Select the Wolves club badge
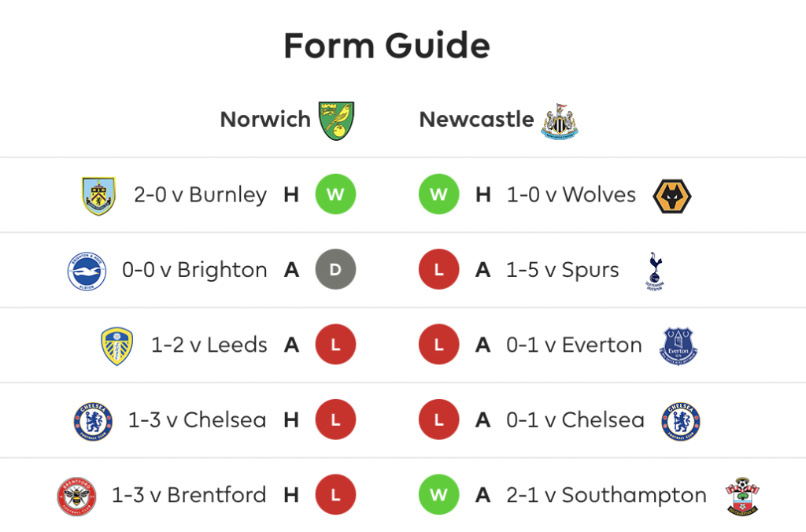 672,196
